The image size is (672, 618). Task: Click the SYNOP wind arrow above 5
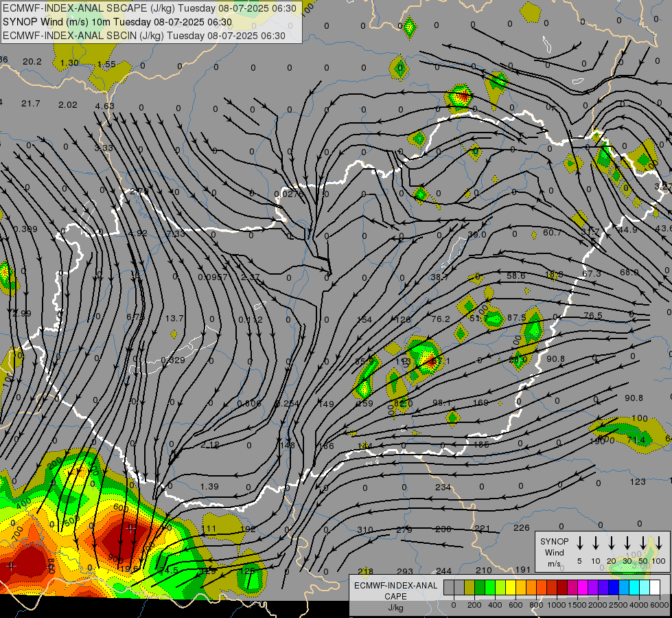579,543
